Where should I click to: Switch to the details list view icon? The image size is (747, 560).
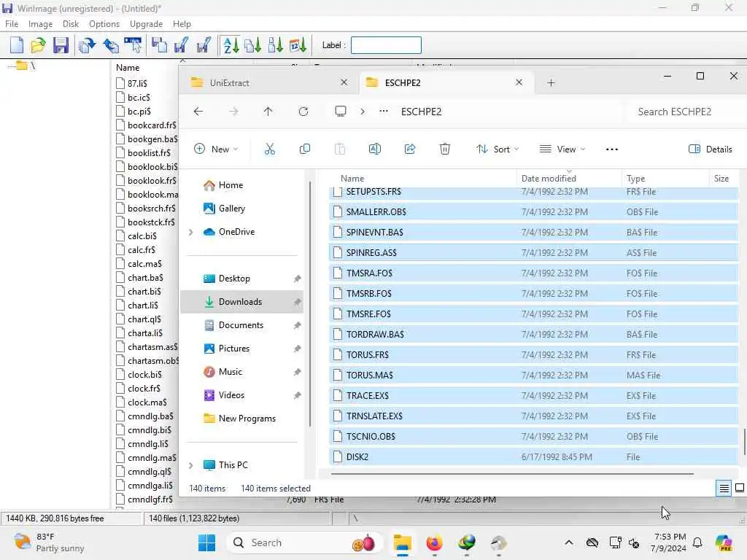[x=724, y=488]
